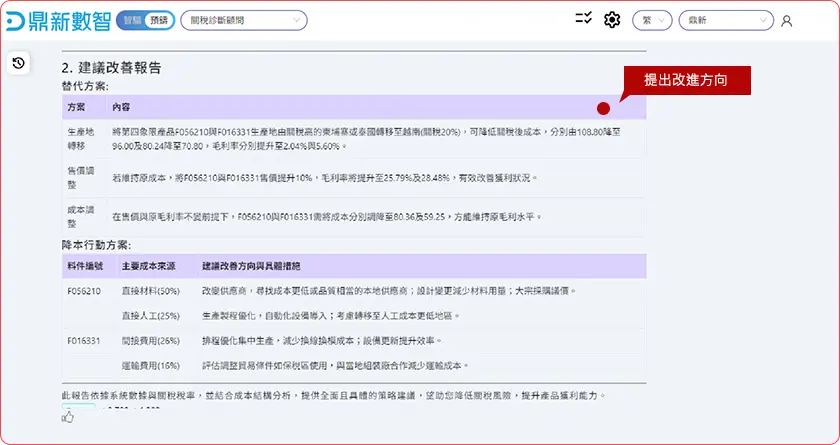Image resolution: width=840 pixels, height=445 pixels.
Task: Click the thumbs-up feedback icon
Action: click(68, 417)
